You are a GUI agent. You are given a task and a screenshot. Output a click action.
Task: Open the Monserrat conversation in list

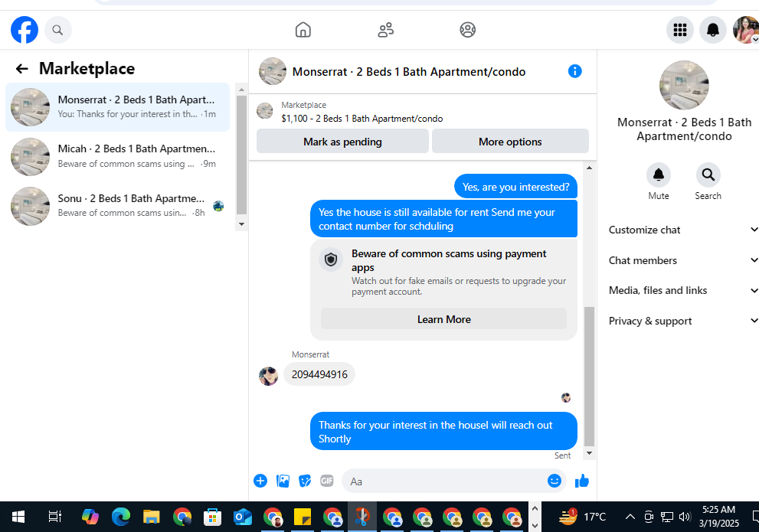[x=118, y=107]
